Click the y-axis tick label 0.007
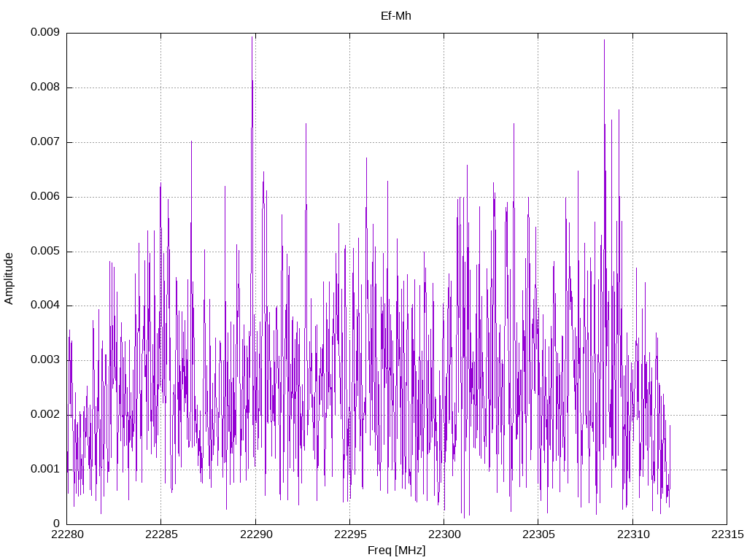This screenshot has width=747, height=560. tap(45, 142)
